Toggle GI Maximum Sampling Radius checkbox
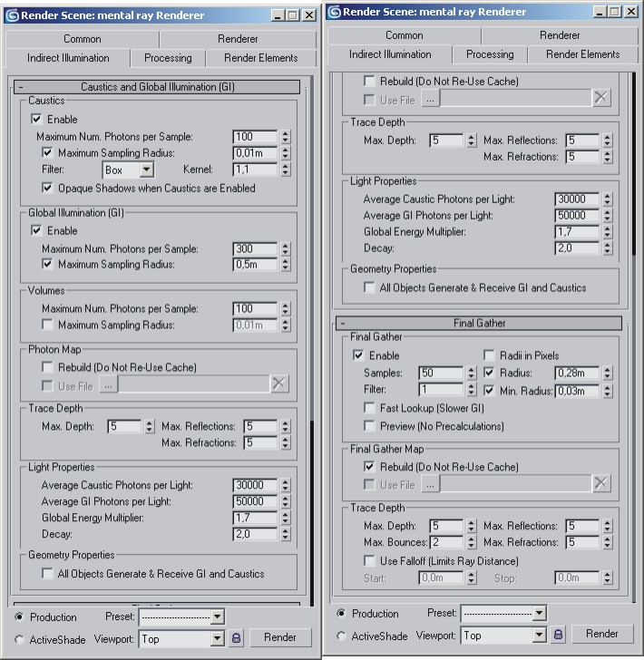The image size is (644, 660). [47, 264]
